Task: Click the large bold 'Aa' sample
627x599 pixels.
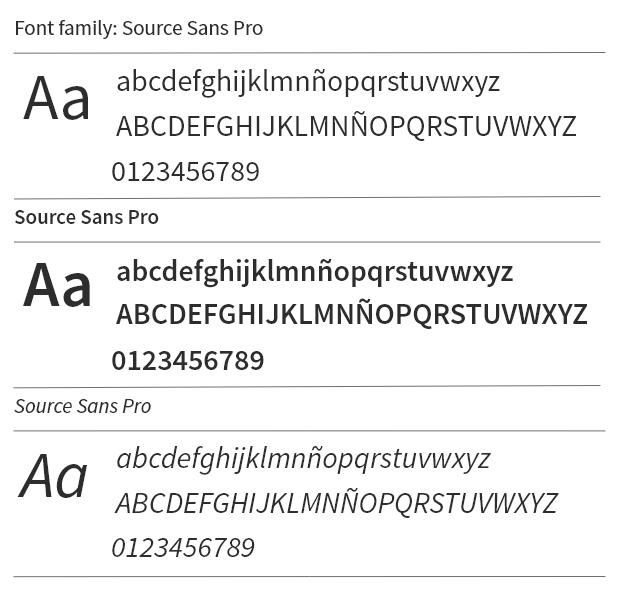Action: (57, 286)
